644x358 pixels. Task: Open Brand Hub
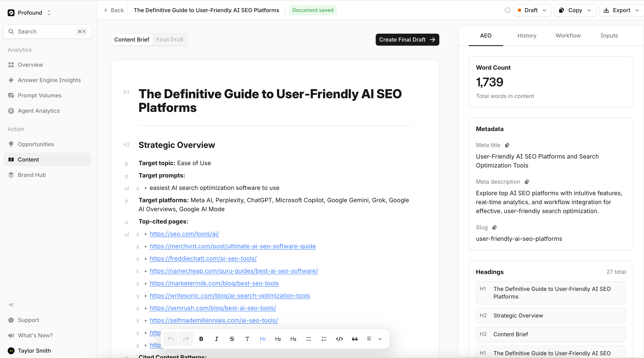[x=48, y=175]
